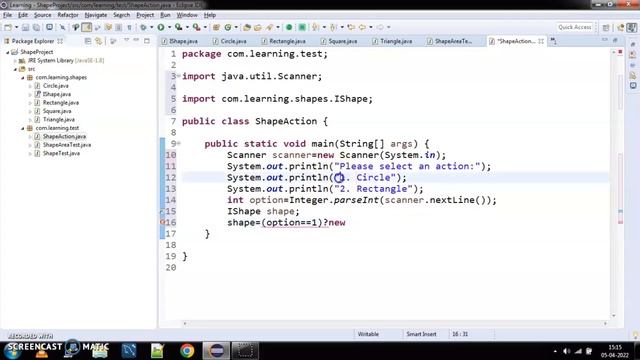Click the Save All toolbar icon
Screen dimensions: 640x360
[x=36, y=27]
